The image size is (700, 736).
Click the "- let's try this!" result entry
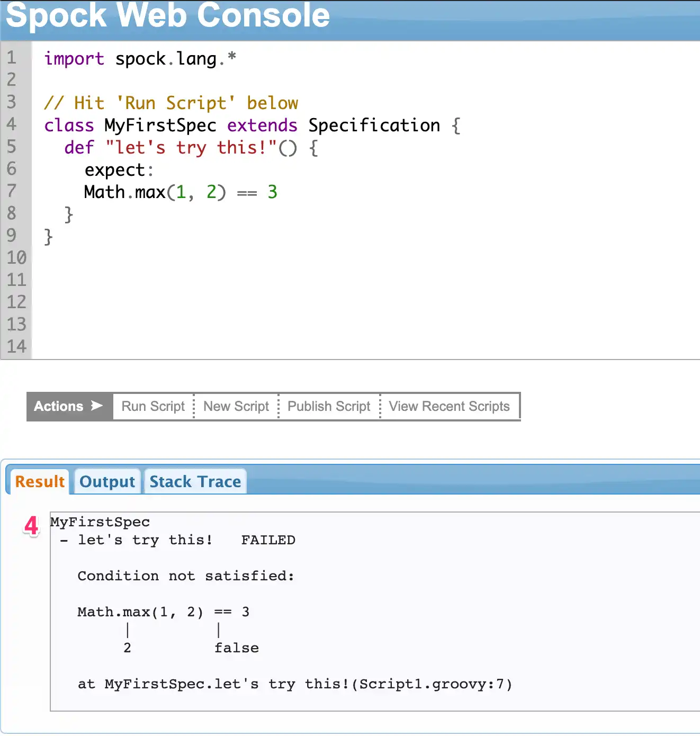click(136, 540)
